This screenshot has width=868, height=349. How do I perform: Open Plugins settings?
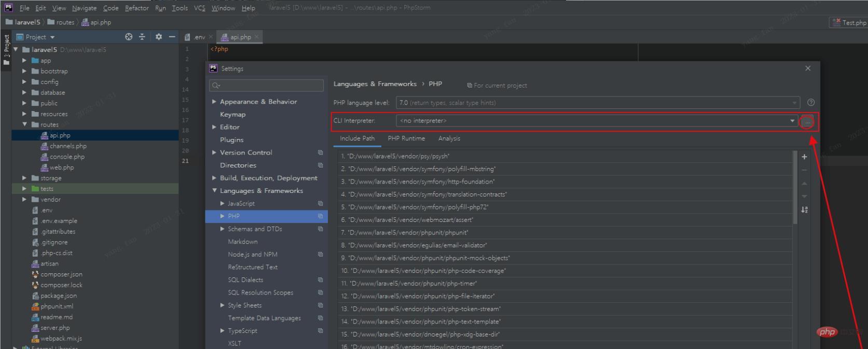point(231,140)
